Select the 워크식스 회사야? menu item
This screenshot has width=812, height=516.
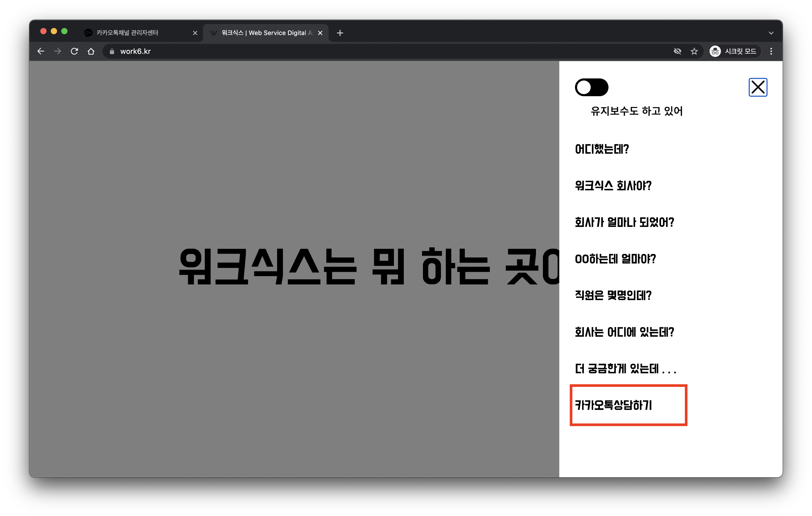click(613, 186)
